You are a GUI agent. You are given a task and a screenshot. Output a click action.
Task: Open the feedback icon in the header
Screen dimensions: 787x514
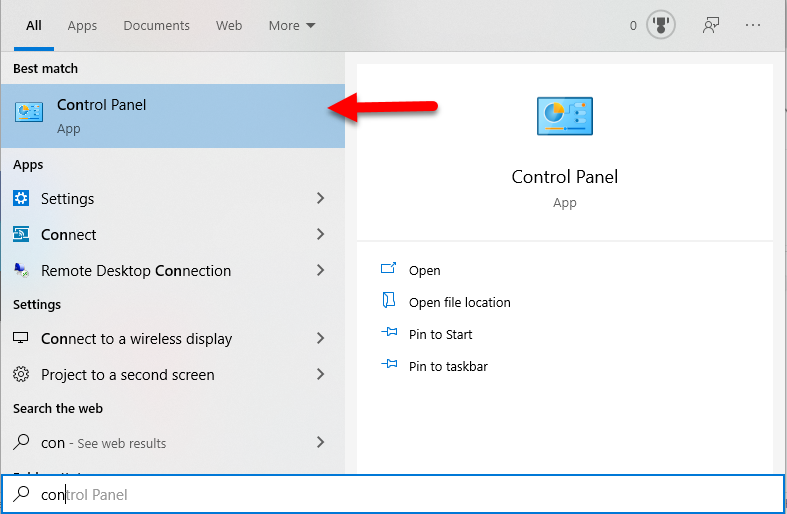(x=711, y=26)
